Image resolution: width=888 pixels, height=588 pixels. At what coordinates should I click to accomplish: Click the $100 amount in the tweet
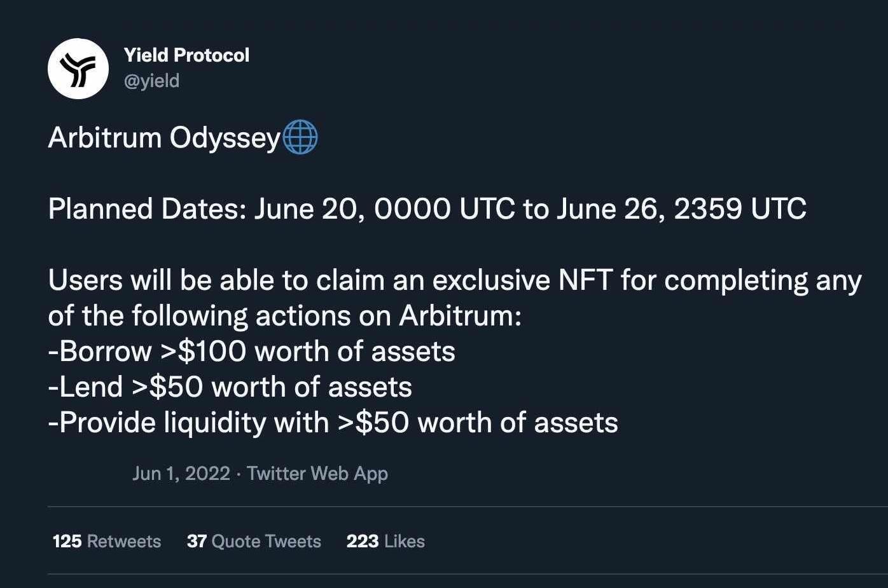tap(212, 352)
